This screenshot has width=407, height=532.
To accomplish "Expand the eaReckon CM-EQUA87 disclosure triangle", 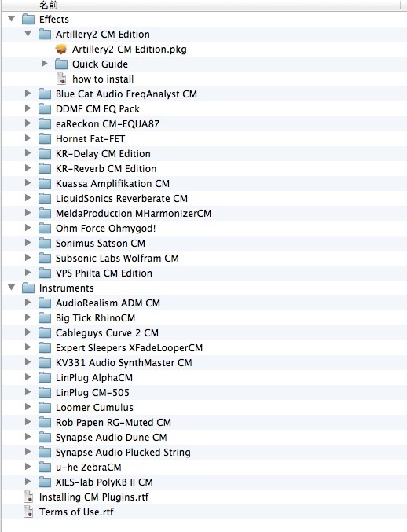I will (x=27, y=123).
